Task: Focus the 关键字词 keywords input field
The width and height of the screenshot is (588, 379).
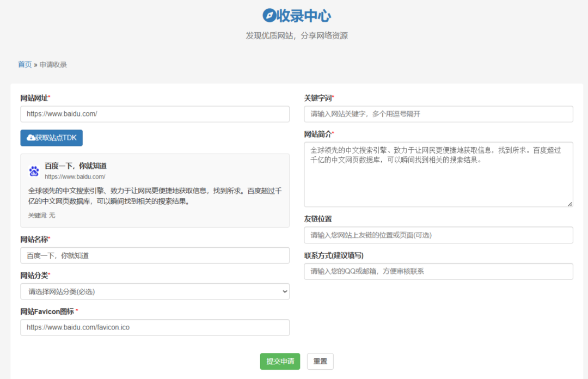Action: click(x=438, y=114)
